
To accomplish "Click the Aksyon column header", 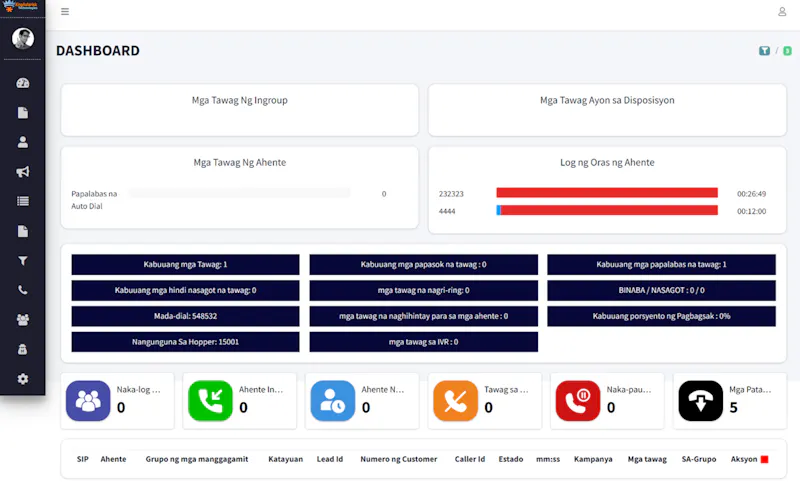I will [x=744, y=459].
